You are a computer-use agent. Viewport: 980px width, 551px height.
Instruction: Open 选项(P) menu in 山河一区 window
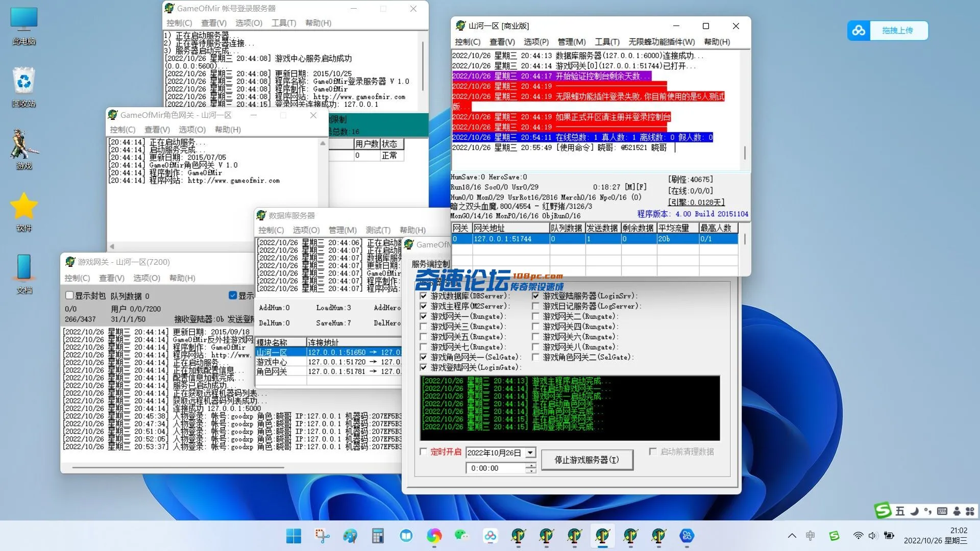pyautogui.click(x=536, y=42)
